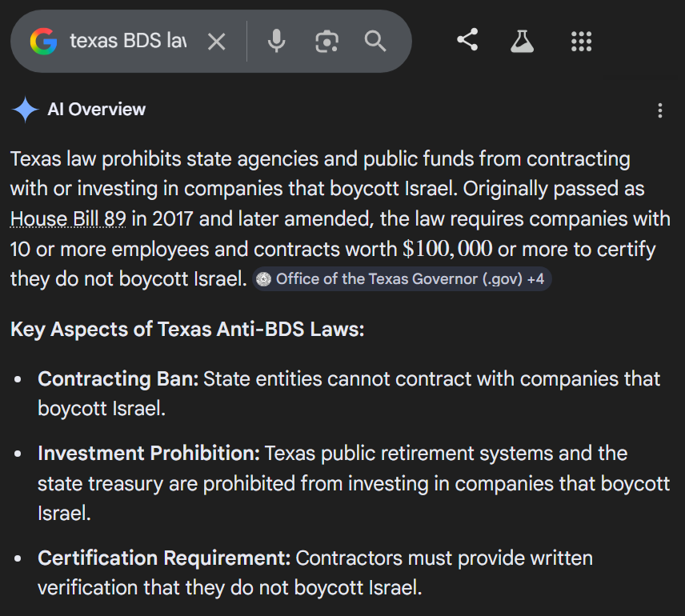
Task: Share this search result page
Action: (467, 40)
